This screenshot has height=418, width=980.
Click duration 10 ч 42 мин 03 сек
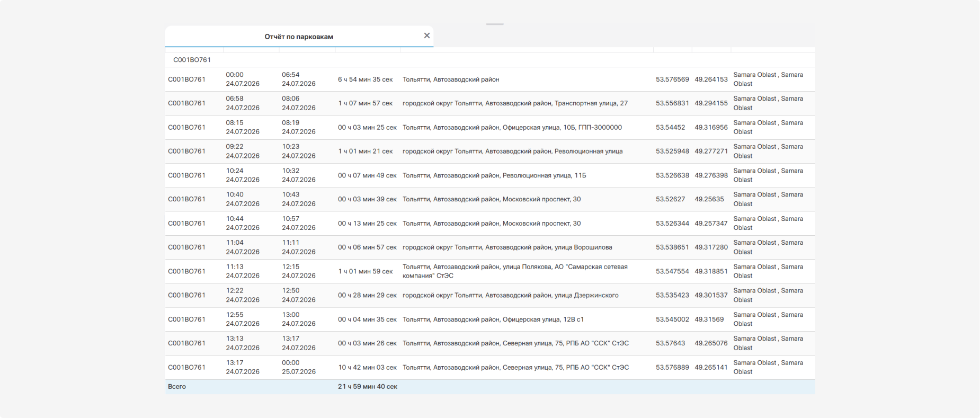367,368
